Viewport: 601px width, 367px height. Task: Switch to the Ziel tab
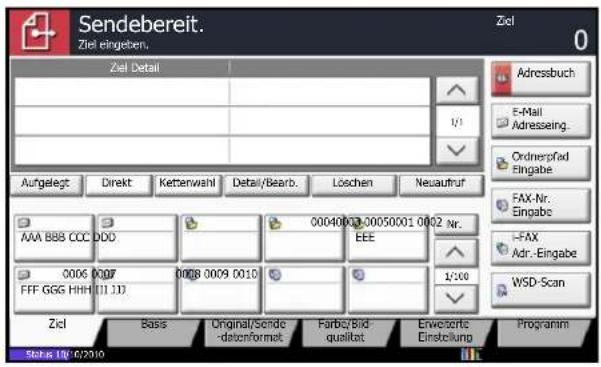(56, 331)
